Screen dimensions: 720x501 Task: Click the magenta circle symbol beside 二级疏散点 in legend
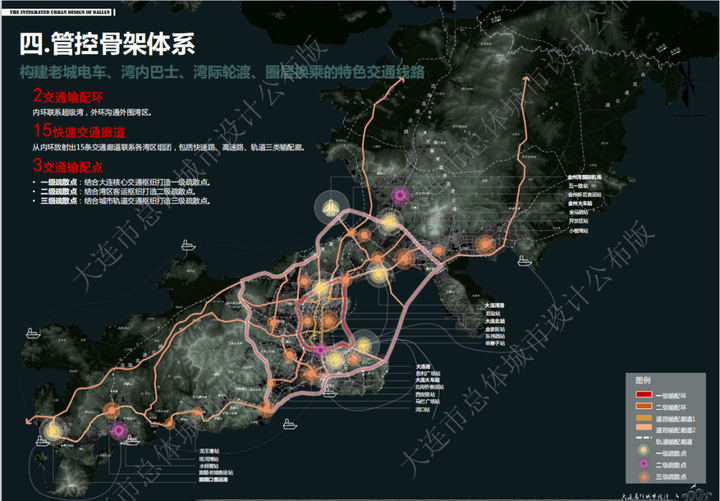pyautogui.click(x=644, y=464)
